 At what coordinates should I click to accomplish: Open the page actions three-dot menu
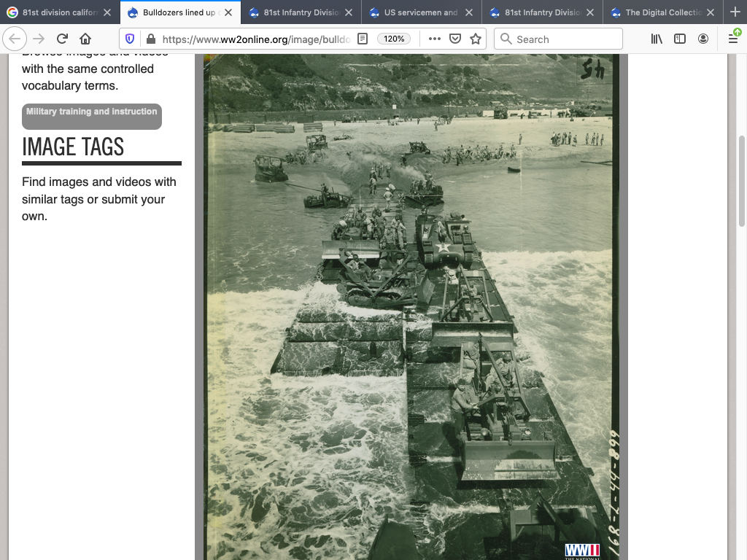435,39
